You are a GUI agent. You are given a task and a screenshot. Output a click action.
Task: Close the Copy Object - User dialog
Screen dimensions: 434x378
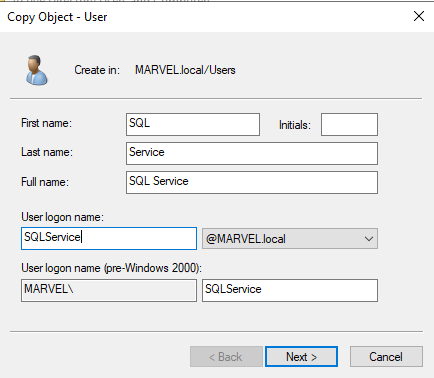click(419, 16)
